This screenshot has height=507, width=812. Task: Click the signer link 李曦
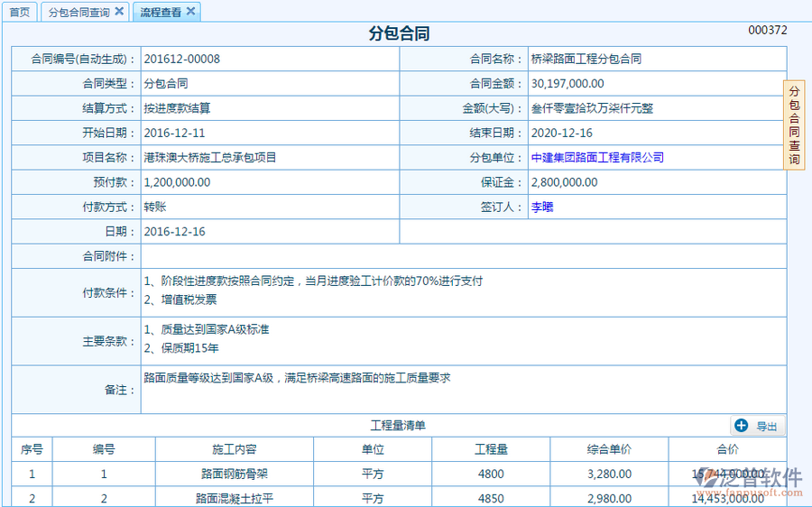(541, 207)
